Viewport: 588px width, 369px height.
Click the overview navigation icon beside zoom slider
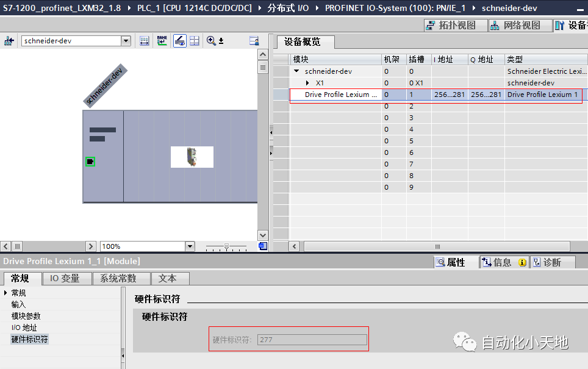(263, 246)
